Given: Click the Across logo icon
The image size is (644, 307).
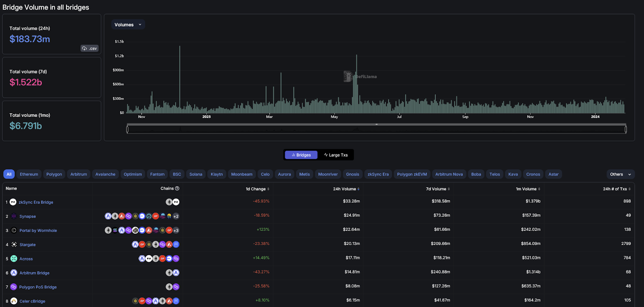Looking at the screenshot, I should (x=14, y=259).
